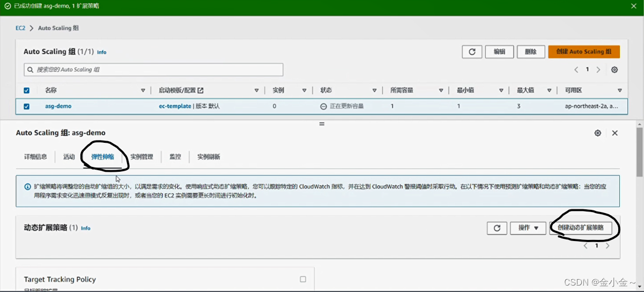Click the orange 创建 Auto Scaling 组 button

pos(584,52)
